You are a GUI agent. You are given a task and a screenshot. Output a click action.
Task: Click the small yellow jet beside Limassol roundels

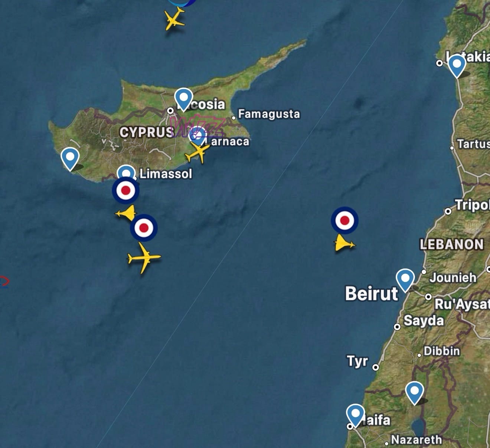[x=126, y=214]
